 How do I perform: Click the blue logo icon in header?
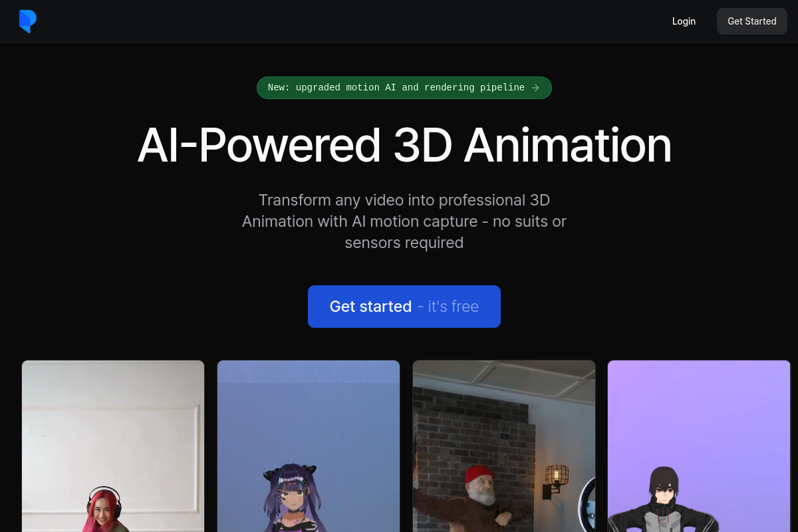(x=27, y=21)
